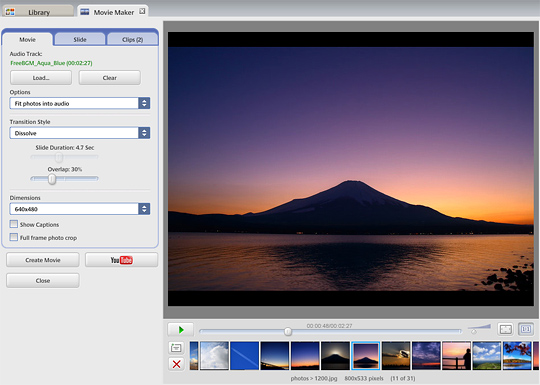The height and width of the screenshot is (385, 540).
Task: Click the add text slide icon
Action: tap(176, 347)
